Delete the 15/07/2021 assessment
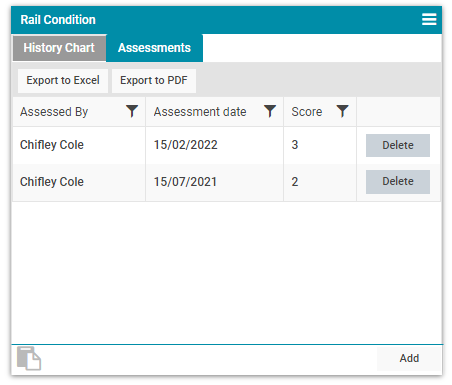 click(x=398, y=182)
